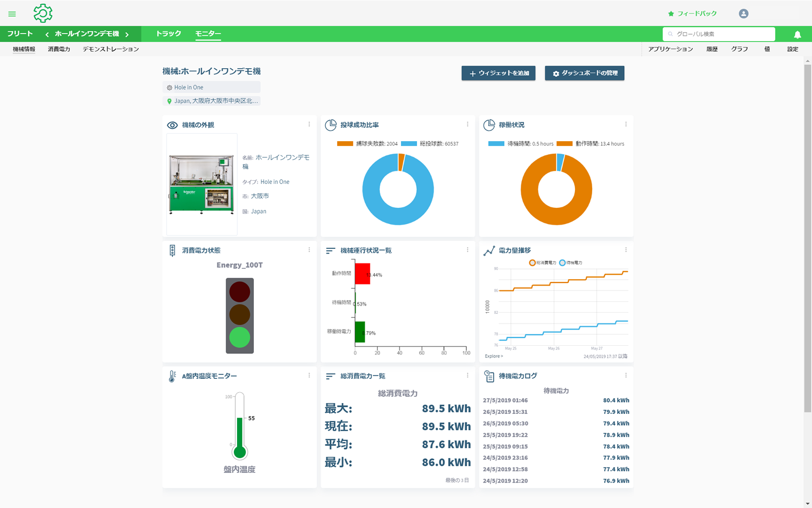Viewport: 812px width, 508px height.
Task: Click the green gear logo icon
Action: 43,13
